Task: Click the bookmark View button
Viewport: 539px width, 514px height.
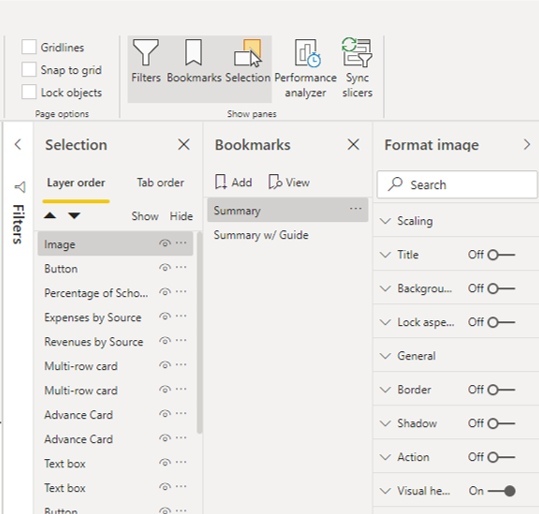Action: pyautogui.click(x=289, y=182)
